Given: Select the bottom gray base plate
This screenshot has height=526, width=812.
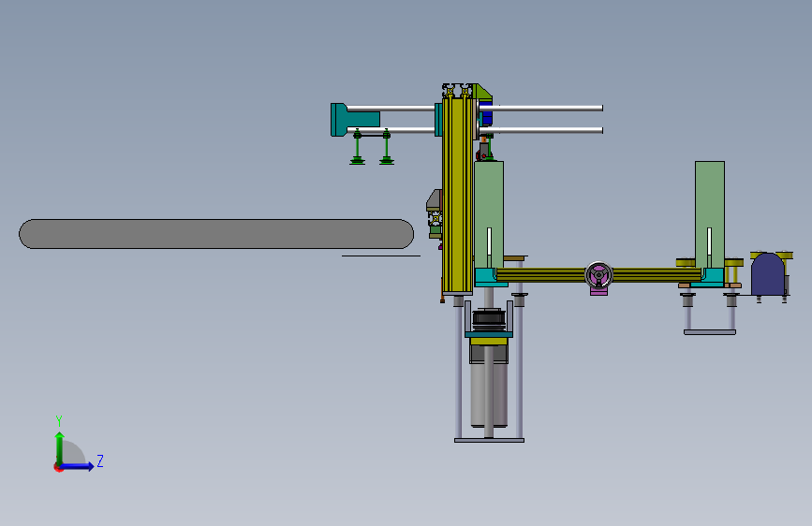Looking at the screenshot, I should (490, 441).
